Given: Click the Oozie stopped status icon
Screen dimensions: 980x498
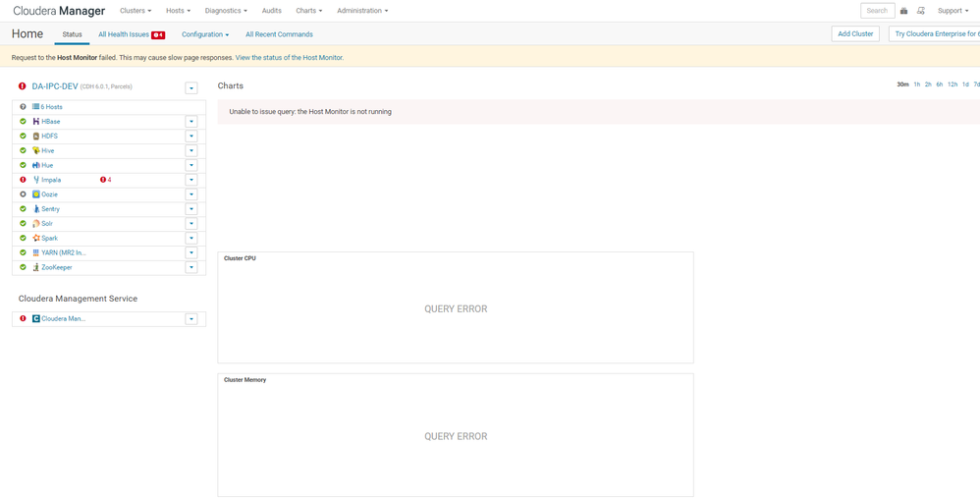Looking at the screenshot, I should point(23,194).
